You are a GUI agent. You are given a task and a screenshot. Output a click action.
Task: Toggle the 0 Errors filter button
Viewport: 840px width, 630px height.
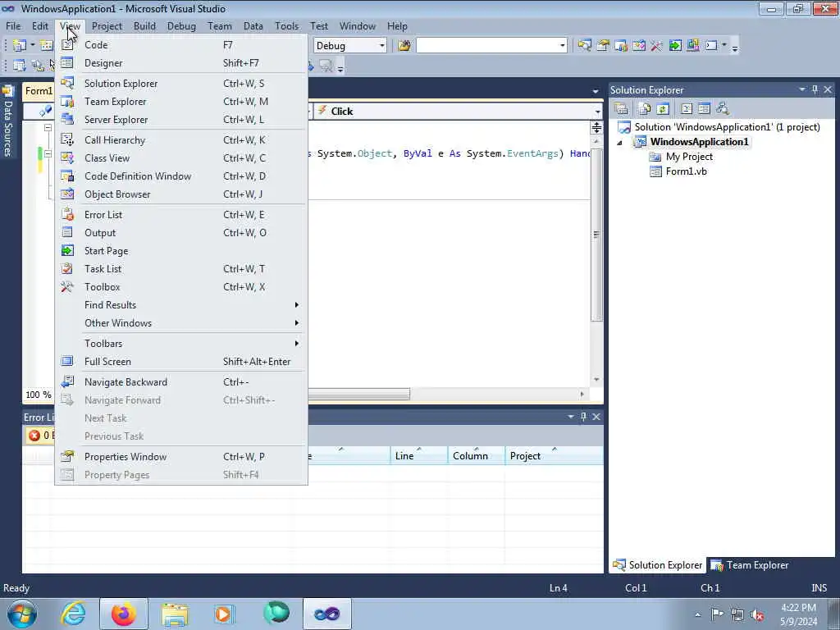click(39, 435)
